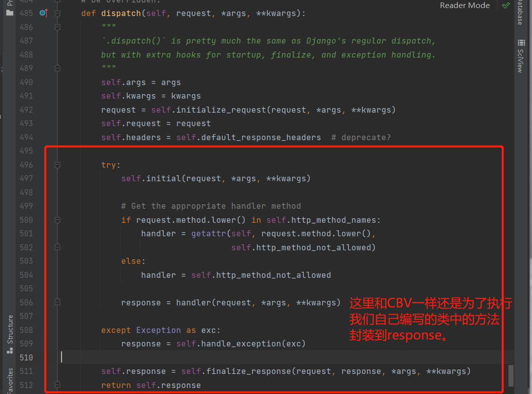Collapse the dispatch method using its fold arrow
The image size is (532, 394).
point(57,13)
